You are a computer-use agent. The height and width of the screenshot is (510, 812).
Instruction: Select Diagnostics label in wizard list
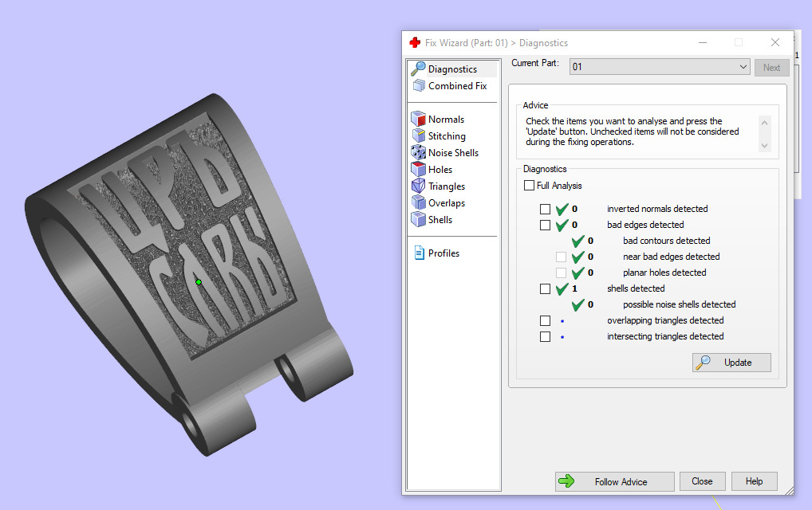(452, 69)
